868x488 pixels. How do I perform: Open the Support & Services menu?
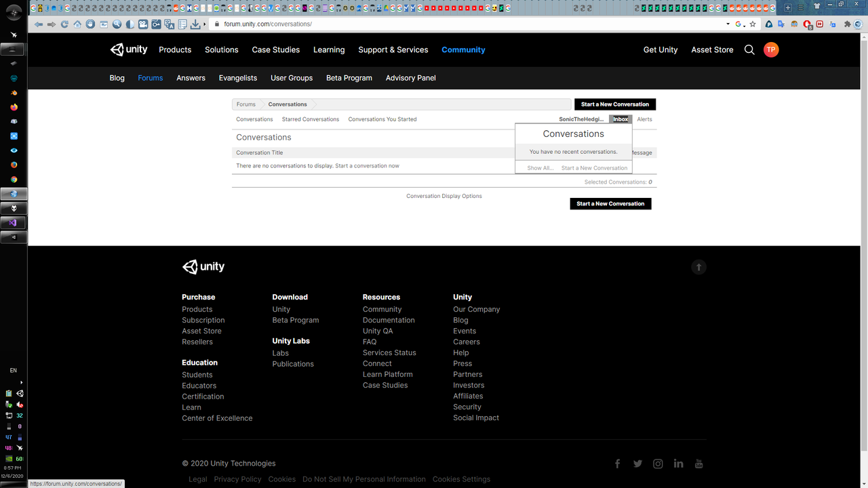tap(393, 49)
